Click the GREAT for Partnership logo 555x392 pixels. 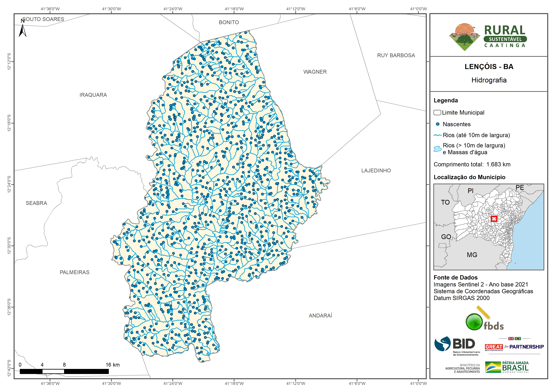click(514, 347)
